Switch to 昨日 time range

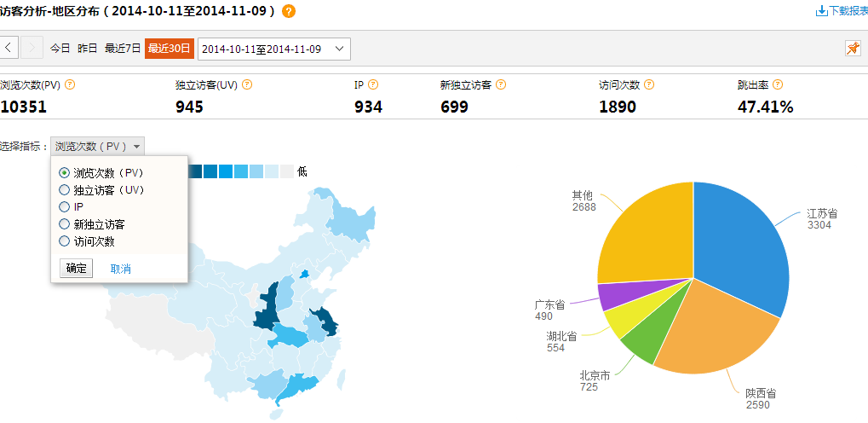[x=88, y=49]
